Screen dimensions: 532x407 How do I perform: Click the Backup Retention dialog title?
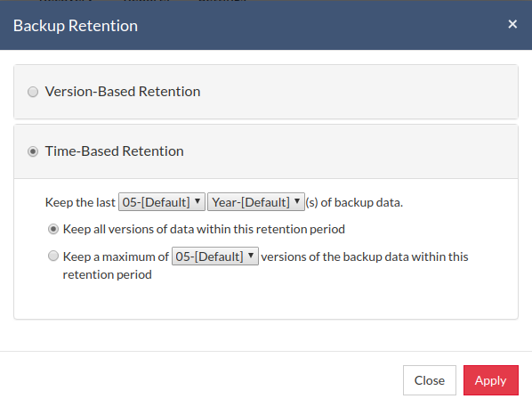pos(76,26)
